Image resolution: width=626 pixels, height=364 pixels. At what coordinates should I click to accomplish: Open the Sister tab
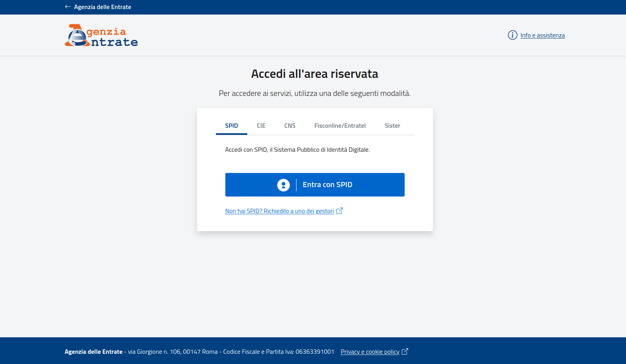coord(392,126)
